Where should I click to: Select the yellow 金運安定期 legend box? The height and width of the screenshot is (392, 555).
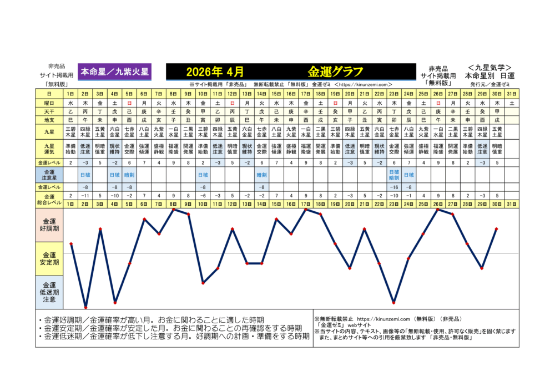coord(49,258)
